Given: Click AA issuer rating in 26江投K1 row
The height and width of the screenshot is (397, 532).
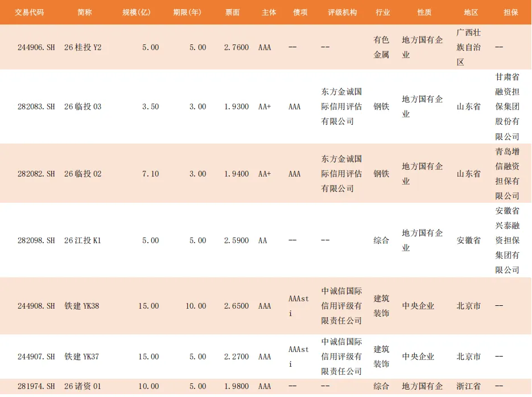Looking at the screenshot, I should pos(263,240).
